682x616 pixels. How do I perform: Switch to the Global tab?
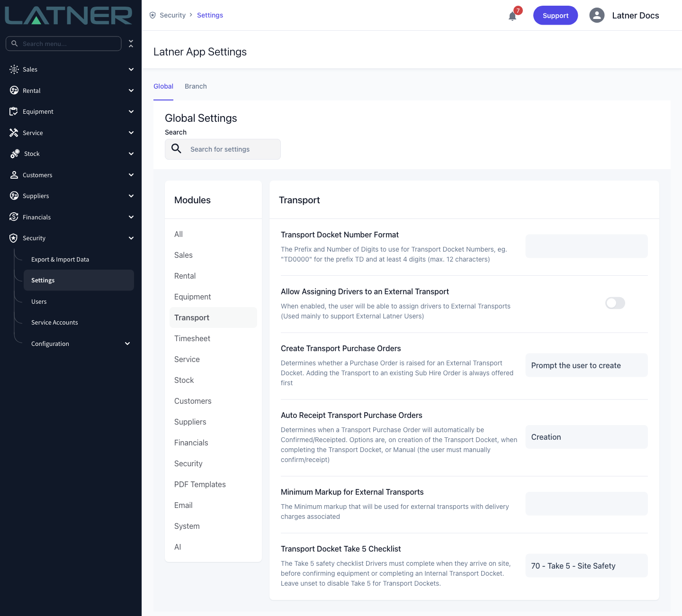point(163,86)
